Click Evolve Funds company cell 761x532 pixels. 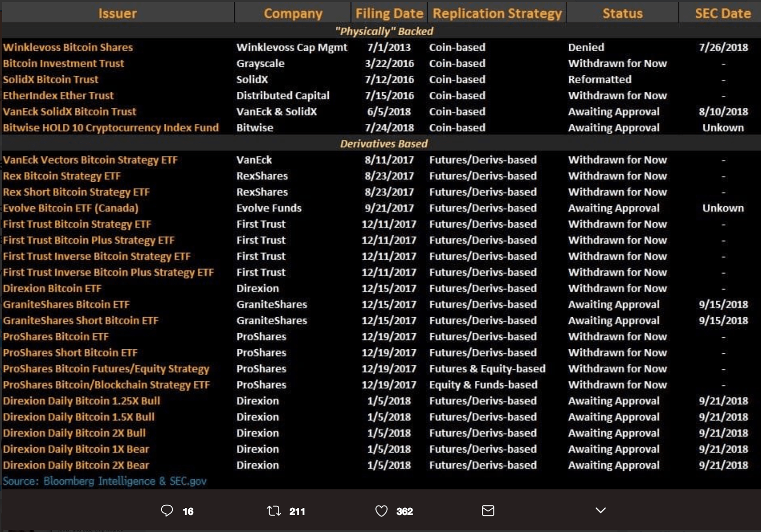coord(269,208)
